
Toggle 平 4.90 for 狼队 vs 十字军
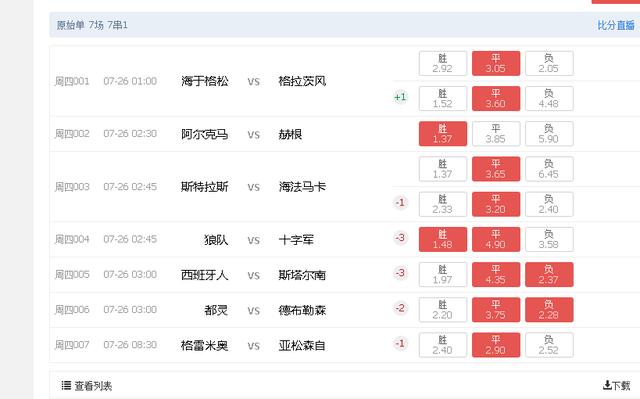click(496, 239)
